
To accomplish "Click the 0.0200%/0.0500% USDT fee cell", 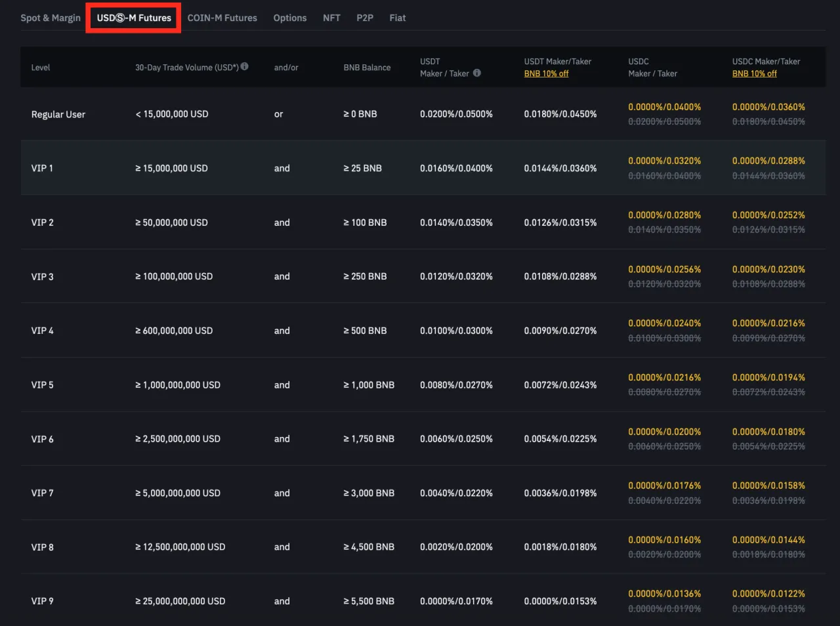I will pyautogui.click(x=457, y=114).
